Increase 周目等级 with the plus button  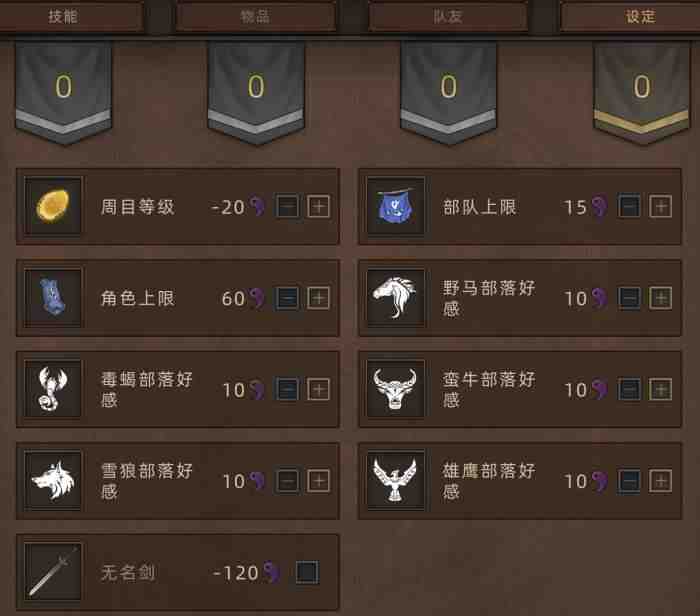click(x=318, y=206)
